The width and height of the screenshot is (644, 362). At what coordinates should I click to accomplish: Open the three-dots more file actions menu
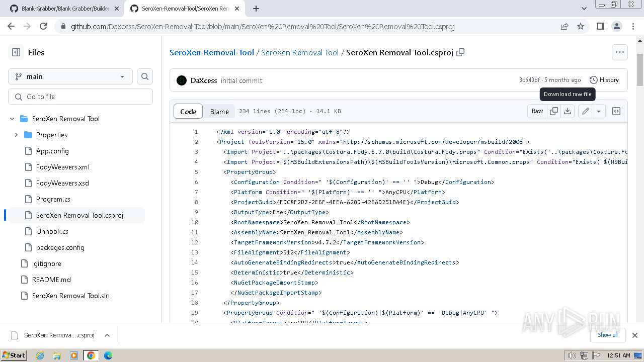[619, 52]
